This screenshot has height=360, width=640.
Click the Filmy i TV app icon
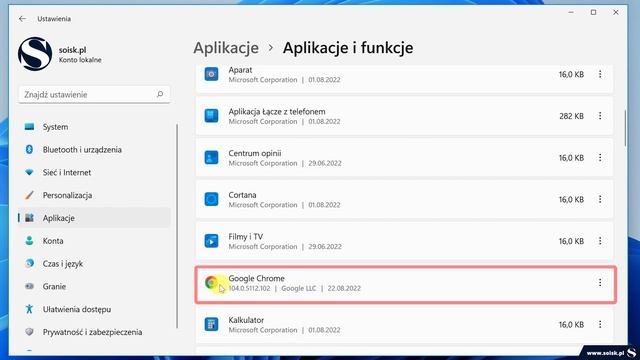[x=211, y=241]
